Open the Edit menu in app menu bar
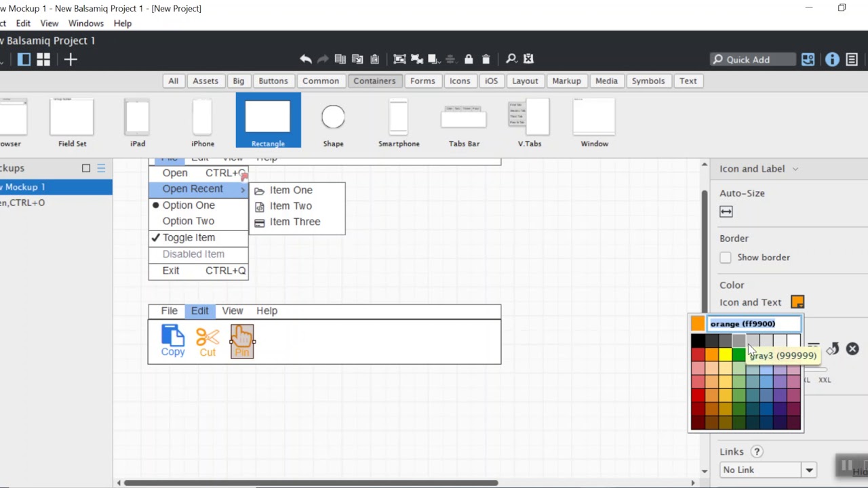This screenshot has width=868, height=488. pyautogui.click(x=23, y=23)
